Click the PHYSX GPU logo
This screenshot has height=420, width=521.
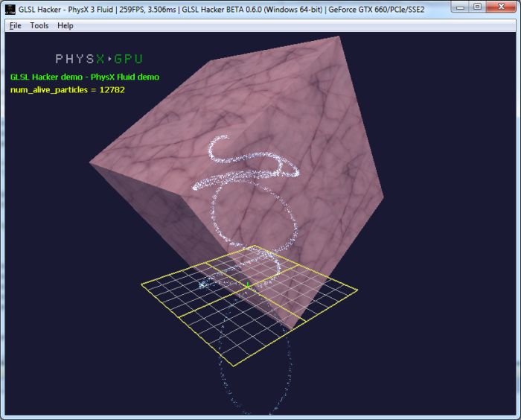click(99, 59)
